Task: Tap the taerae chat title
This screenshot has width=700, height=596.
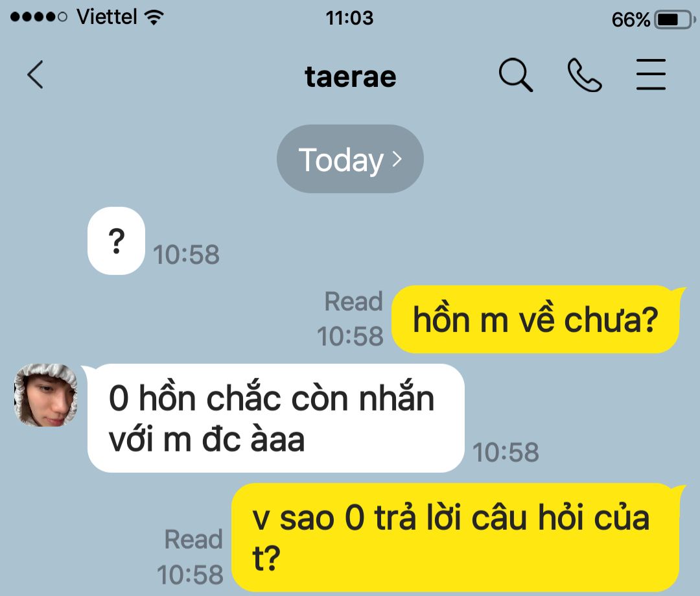Action: coord(351,77)
